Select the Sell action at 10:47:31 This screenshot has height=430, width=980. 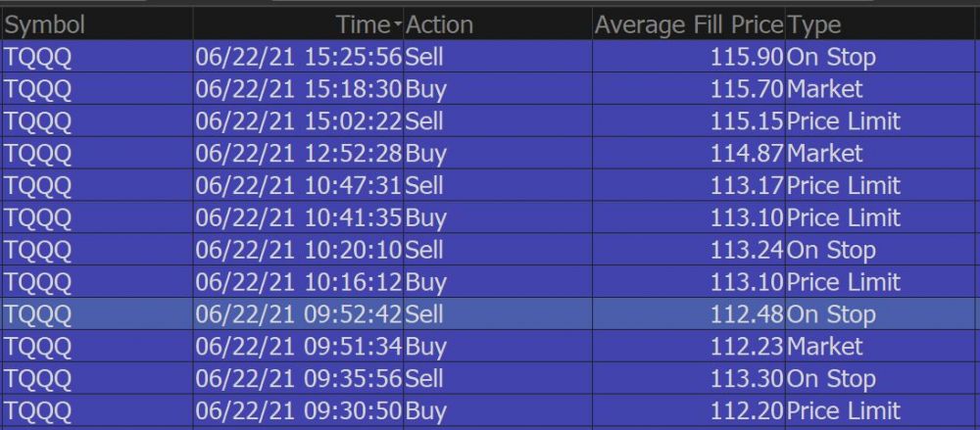(x=424, y=185)
